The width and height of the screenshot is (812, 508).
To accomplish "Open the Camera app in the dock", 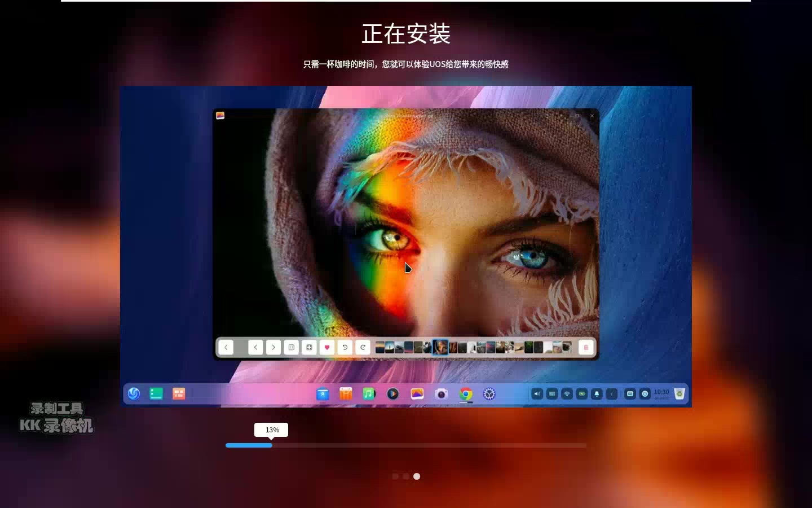I will coord(441,394).
